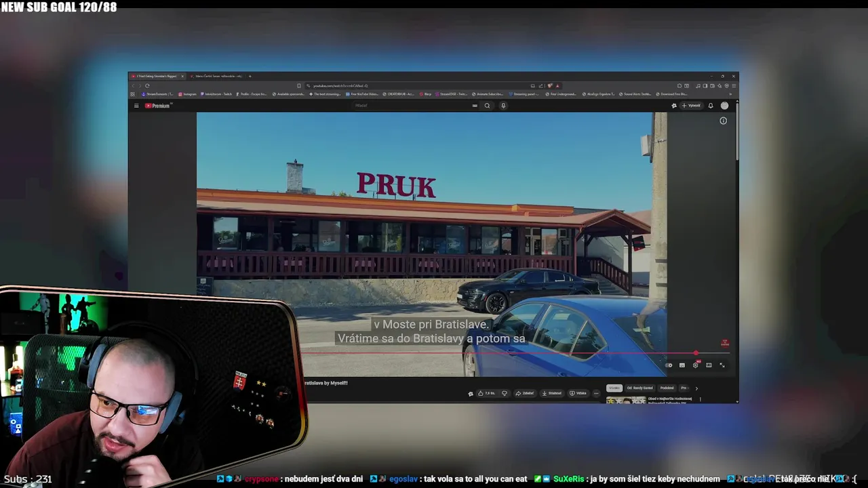The height and width of the screenshot is (488, 868).
Task: Open options menu for the recommended video
Action: (x=701, y=399)
